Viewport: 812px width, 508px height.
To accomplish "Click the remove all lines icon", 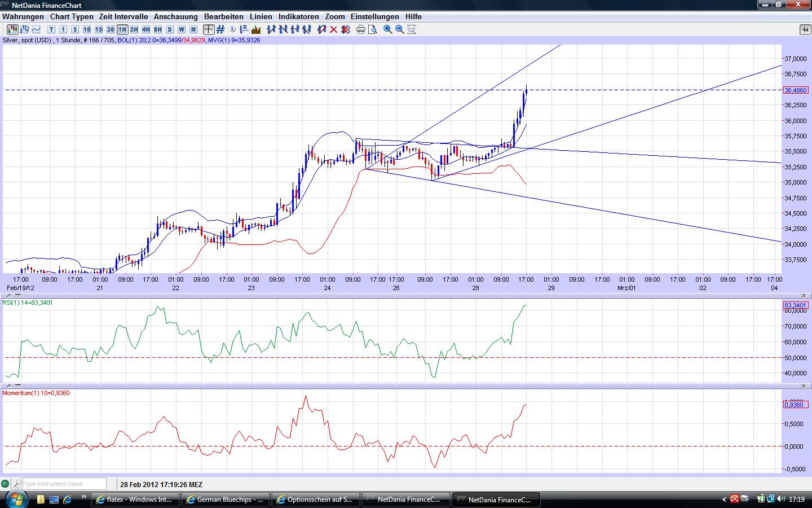I will (x=346, y=29).
